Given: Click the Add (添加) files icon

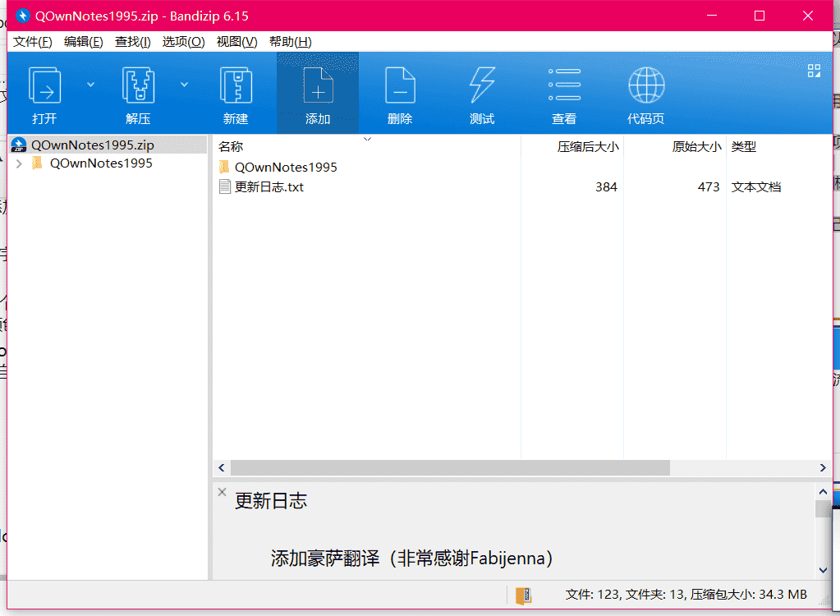Looking at the screenshot, I should 318,85.
